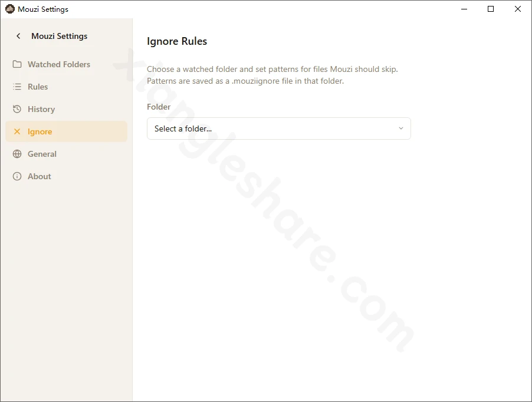This screenshot has height=402, width=532.
Task: Expand folder list via dropdown chevron
Action: coord(400,128)
